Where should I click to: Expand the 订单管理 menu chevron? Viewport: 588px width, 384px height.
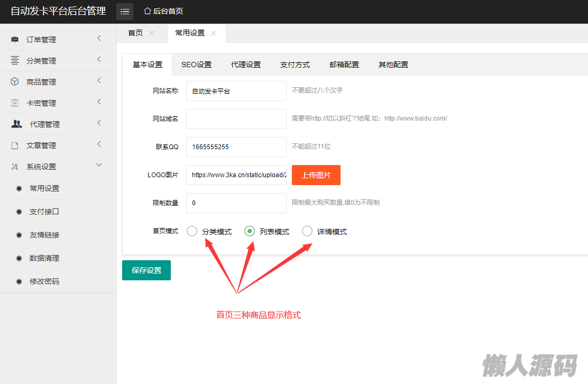point(99,39)
